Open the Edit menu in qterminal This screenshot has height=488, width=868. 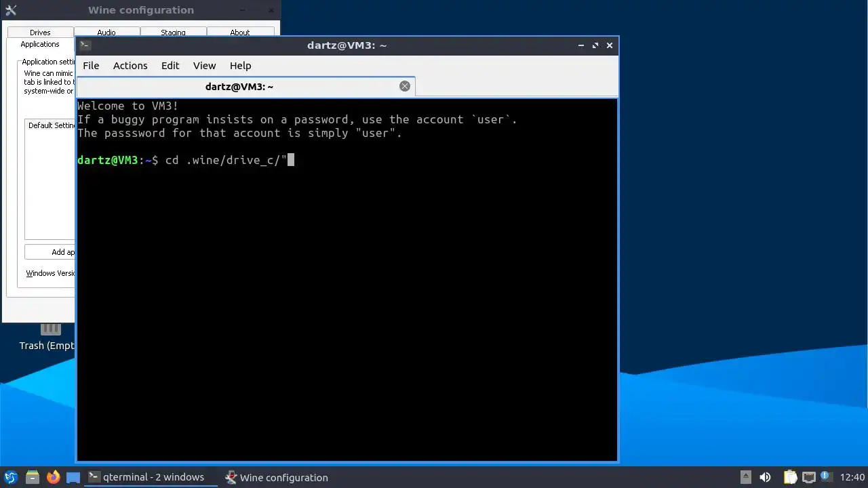coord(170,66)
